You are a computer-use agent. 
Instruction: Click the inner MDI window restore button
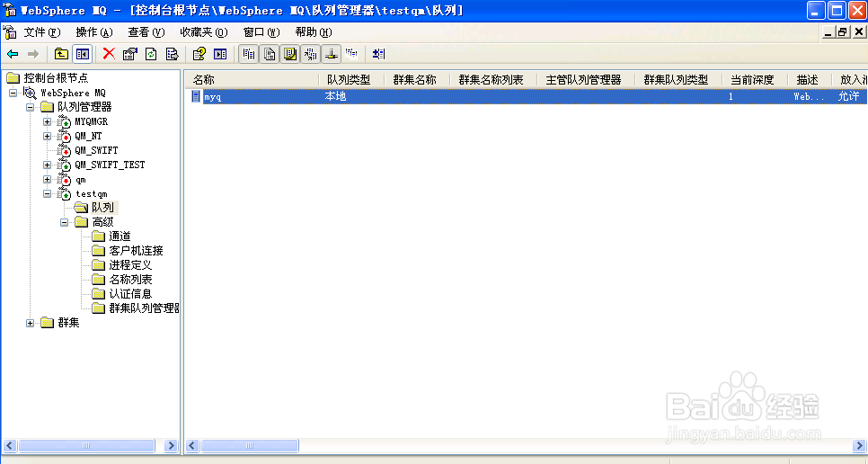point(843,32)
